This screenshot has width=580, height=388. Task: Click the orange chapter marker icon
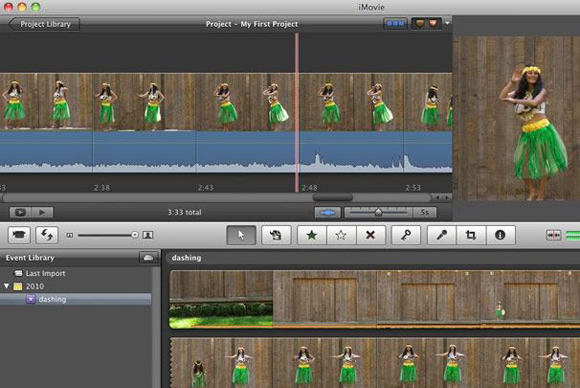[x=434, y=24]
